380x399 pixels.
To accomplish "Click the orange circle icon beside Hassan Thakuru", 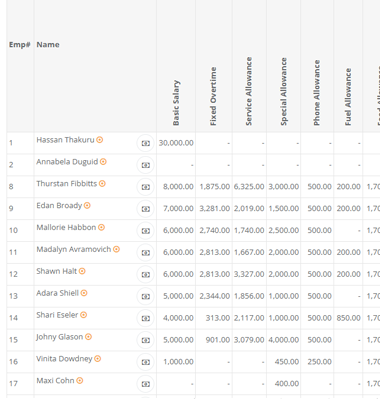I will point(100,140).
